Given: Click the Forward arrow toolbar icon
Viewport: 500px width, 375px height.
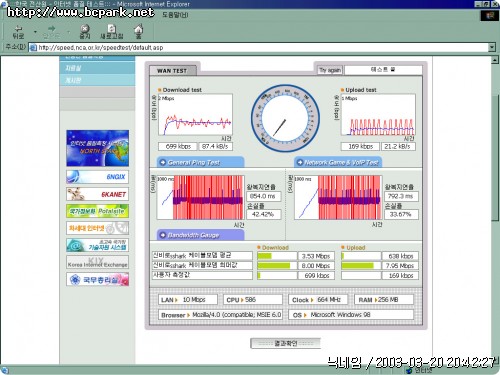Looking at the screenshot, I should coord(51,28).
